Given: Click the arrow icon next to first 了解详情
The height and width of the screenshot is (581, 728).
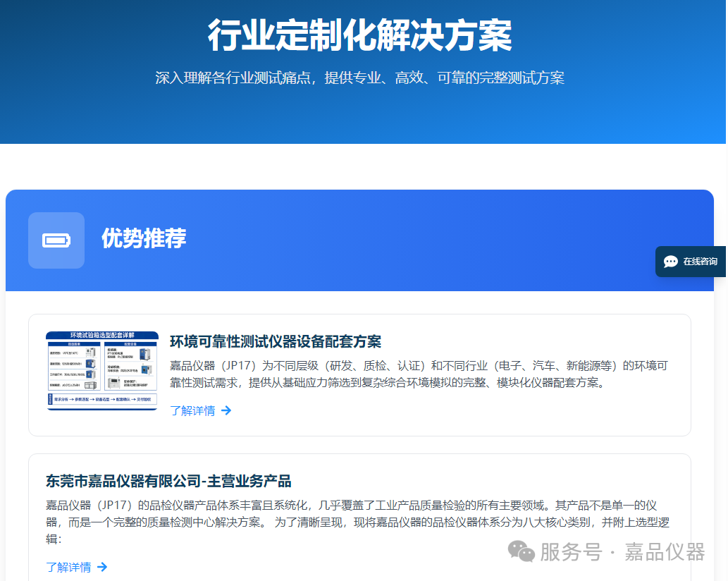Looking at the screenshot, I should (x=226, y=410).
